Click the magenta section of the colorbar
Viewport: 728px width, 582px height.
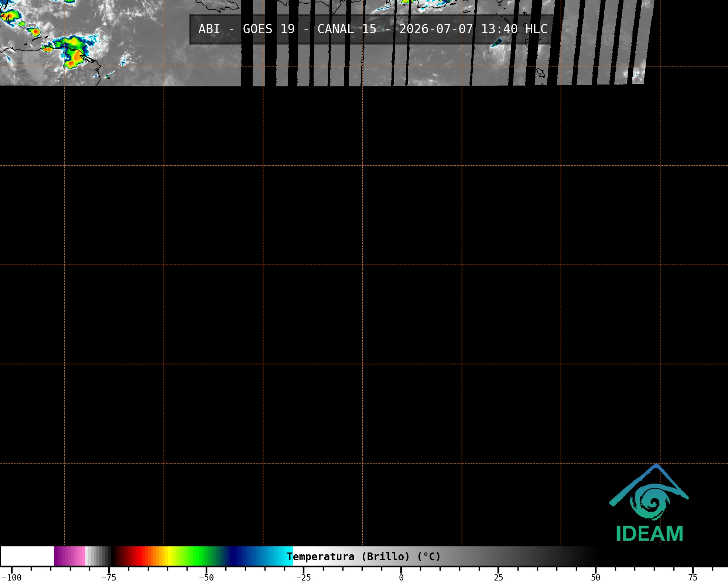click(69, 556)
